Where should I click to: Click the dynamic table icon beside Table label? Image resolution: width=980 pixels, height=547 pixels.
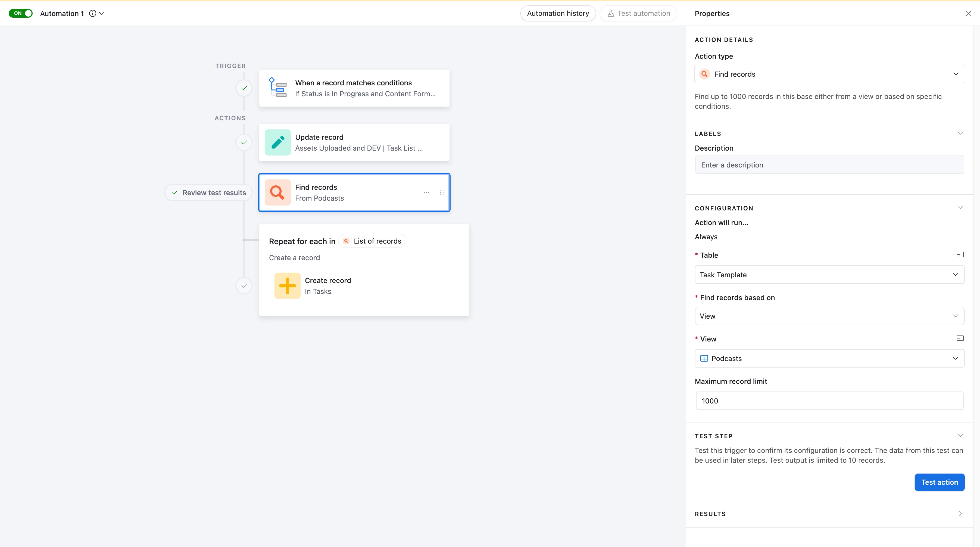click(960, 255)
